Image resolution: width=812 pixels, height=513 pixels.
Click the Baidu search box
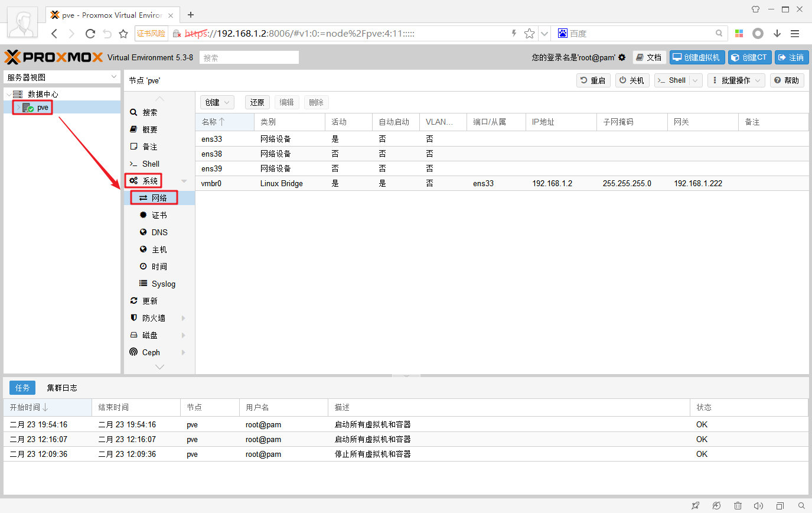click(x=641, y=34)
